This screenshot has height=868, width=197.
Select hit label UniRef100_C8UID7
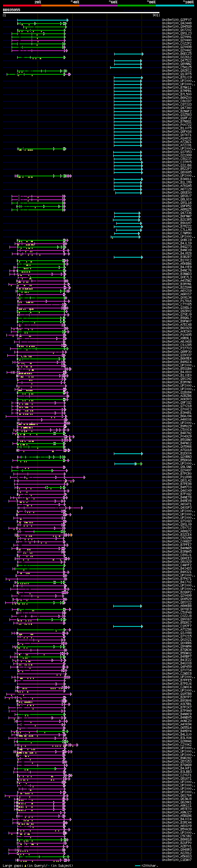177,101
